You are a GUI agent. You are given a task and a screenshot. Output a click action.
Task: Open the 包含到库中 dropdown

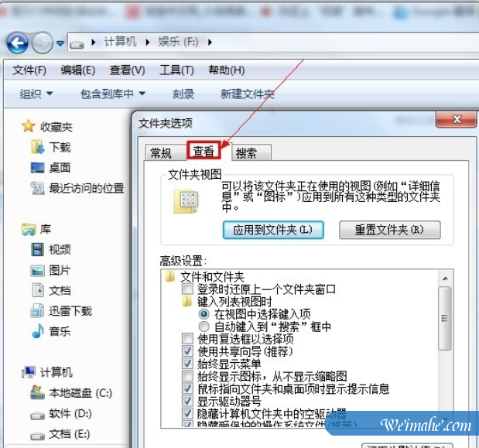click(x=112, y=94)
